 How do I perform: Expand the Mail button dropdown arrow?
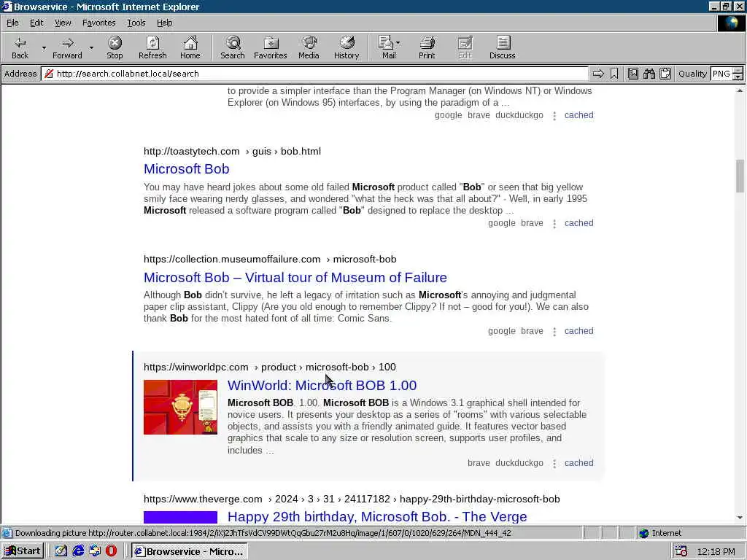398,43
